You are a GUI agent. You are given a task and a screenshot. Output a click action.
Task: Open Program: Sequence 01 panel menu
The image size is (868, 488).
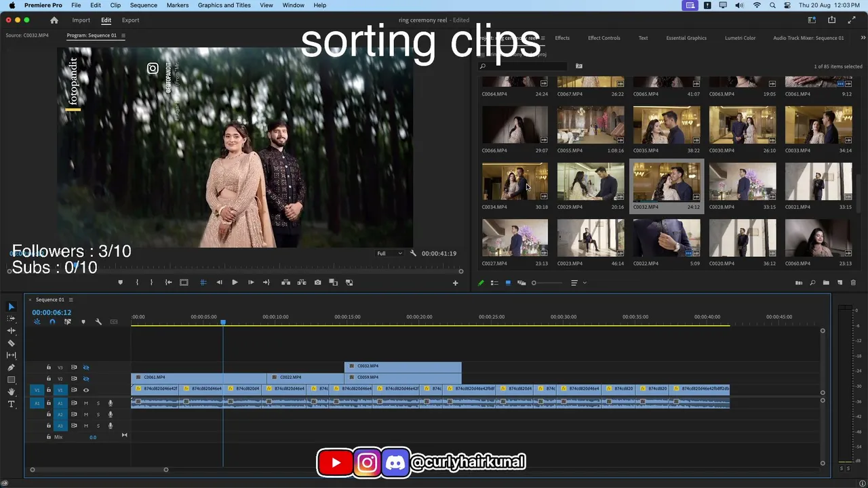tap(123, 35)
